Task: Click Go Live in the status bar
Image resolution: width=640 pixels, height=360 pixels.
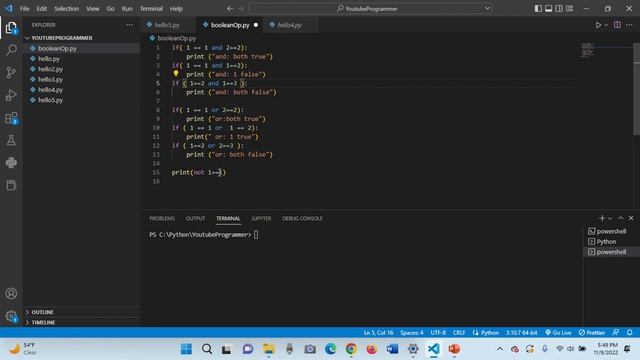Action: click(558, 333)
